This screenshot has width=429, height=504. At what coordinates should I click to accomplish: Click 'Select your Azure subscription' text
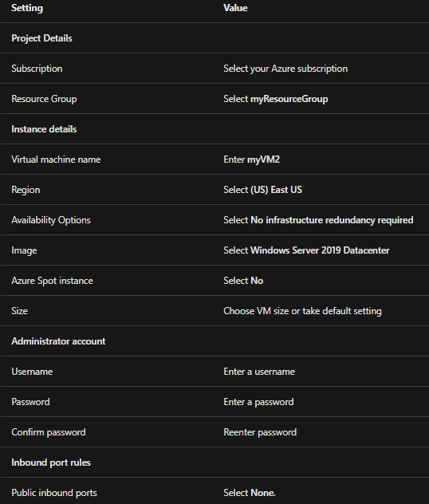[285, 69]
